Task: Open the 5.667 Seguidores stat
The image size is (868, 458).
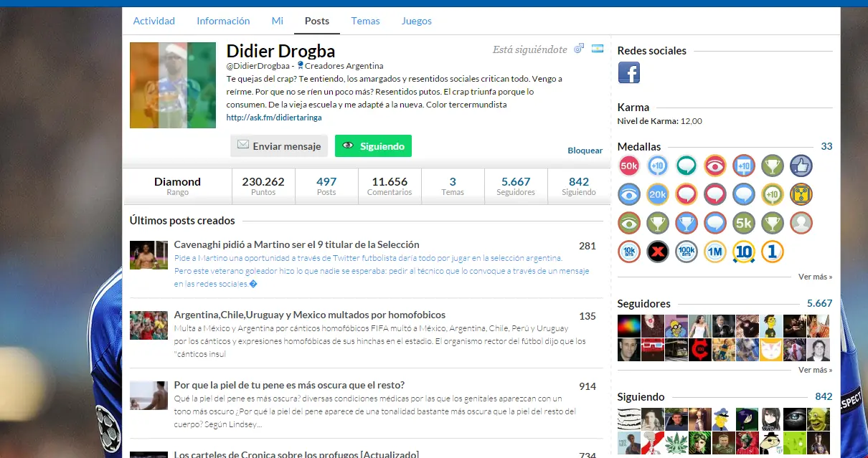Action: pos(516,186)
